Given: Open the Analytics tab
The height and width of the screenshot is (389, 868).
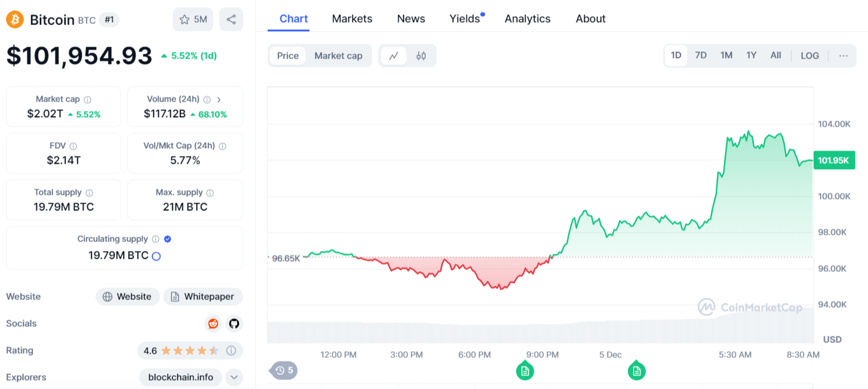Looking at the screenshot, I should [527, 19].
